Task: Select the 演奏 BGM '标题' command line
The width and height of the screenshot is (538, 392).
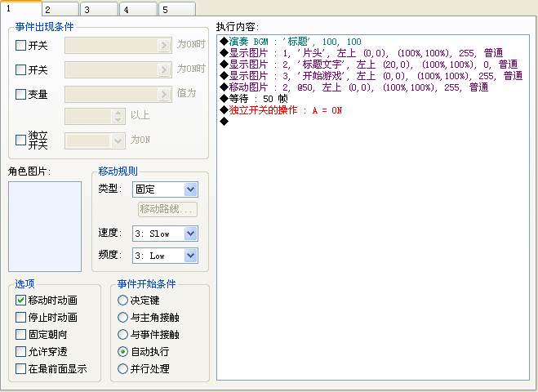Action: click(291, 42)
